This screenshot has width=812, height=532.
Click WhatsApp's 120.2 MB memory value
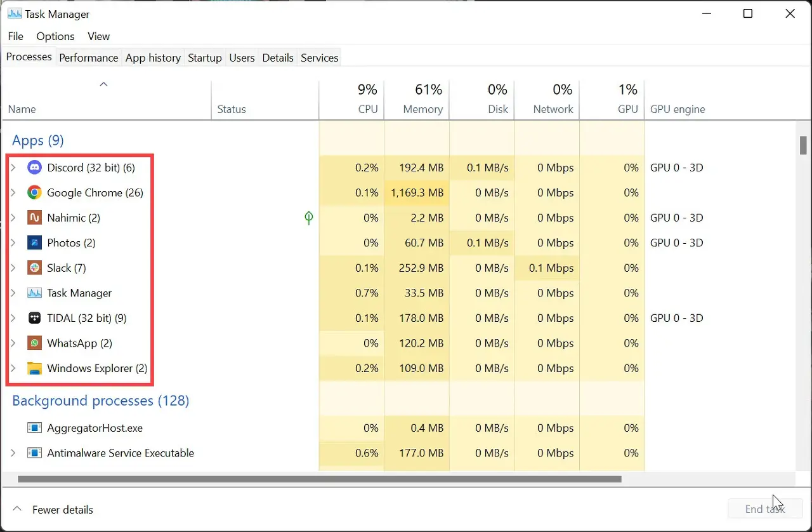coord(421,343)
